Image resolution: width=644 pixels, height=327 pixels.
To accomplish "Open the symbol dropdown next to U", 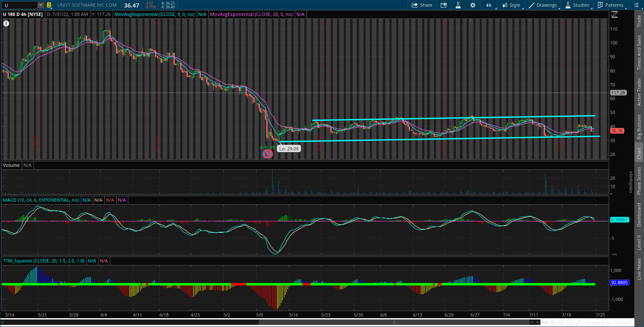I will pos(40,5).
